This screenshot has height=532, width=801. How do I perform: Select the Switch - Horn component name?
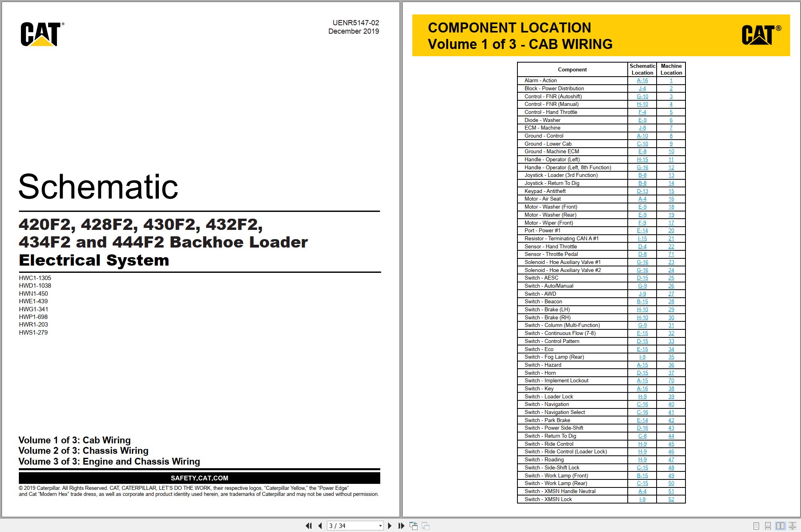pyautogui.click(x=540, y=373)
